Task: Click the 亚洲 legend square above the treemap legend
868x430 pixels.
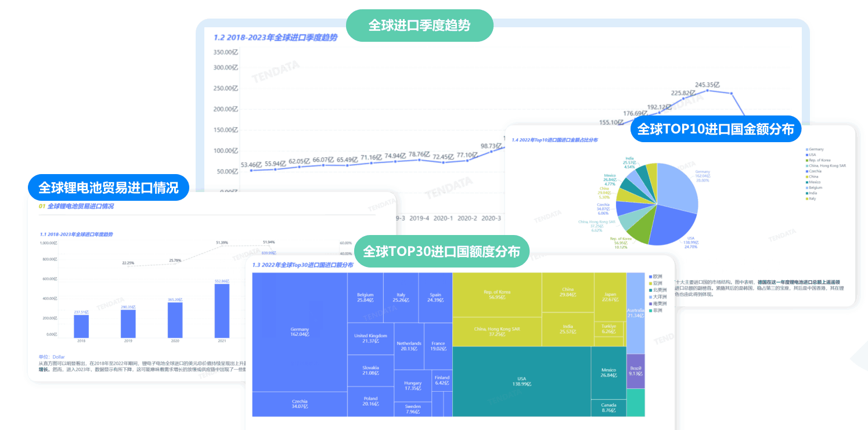Action: click(650, 284)
